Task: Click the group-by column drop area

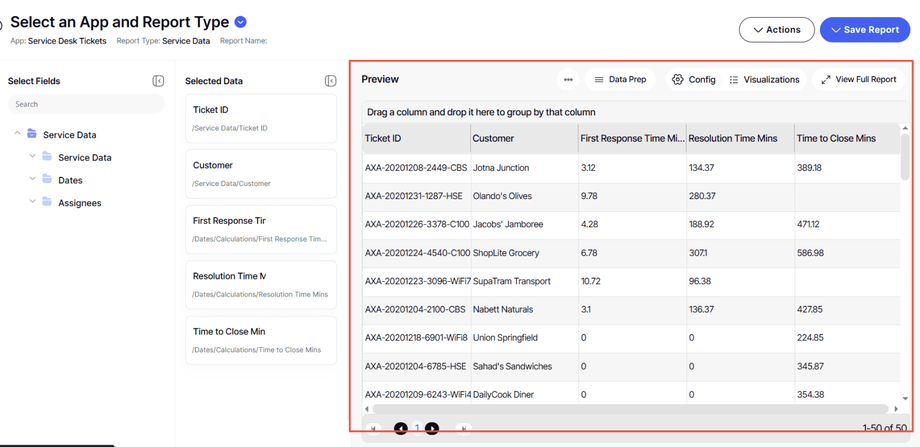Action: pyautogui.click(x=636, y=111)
